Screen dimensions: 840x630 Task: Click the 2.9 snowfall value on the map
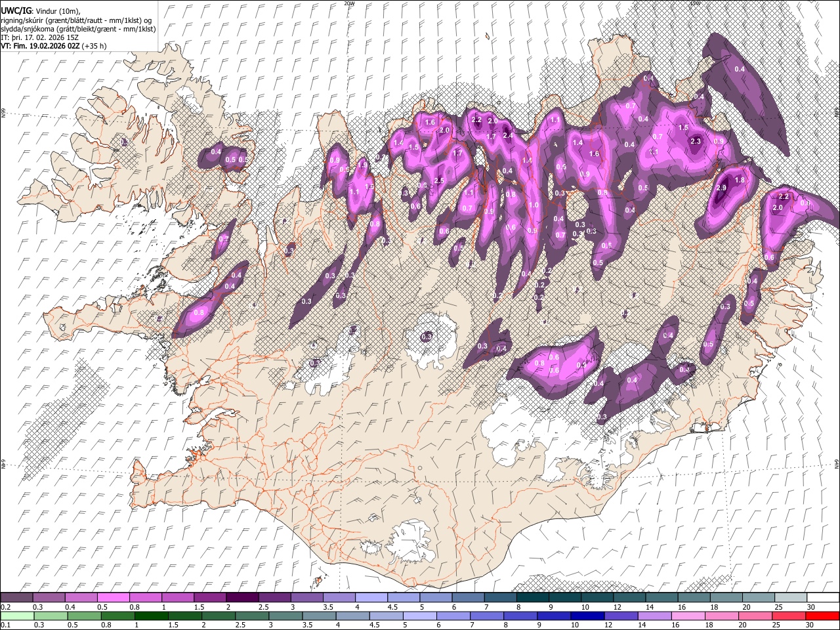pos(722,188)
